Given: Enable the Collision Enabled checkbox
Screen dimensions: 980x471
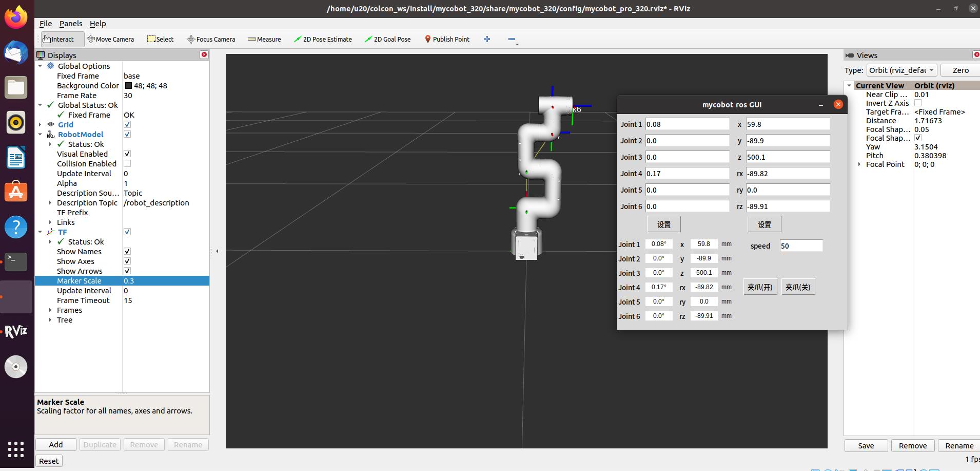Looking at the screenshot, I should tap(127, 164).
